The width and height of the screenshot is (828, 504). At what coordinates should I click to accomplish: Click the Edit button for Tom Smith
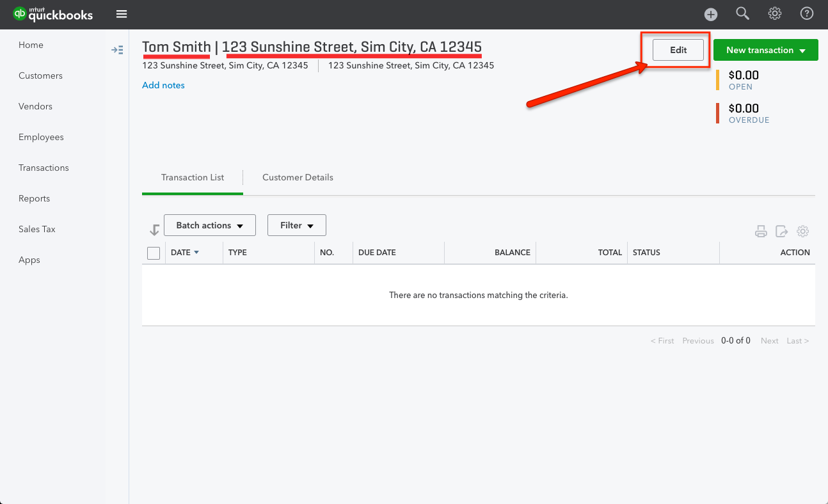(678, 49)
